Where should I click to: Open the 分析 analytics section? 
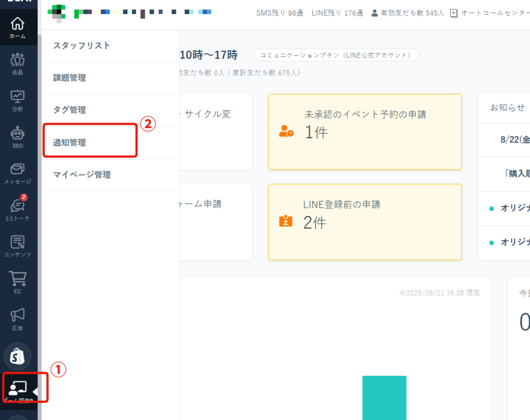click(x=18, y=100)
